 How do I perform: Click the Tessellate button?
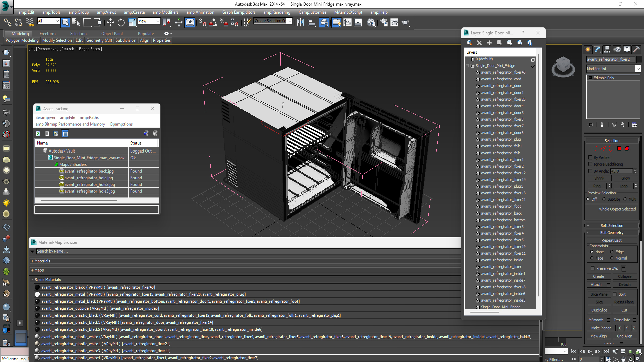point(622,320)
